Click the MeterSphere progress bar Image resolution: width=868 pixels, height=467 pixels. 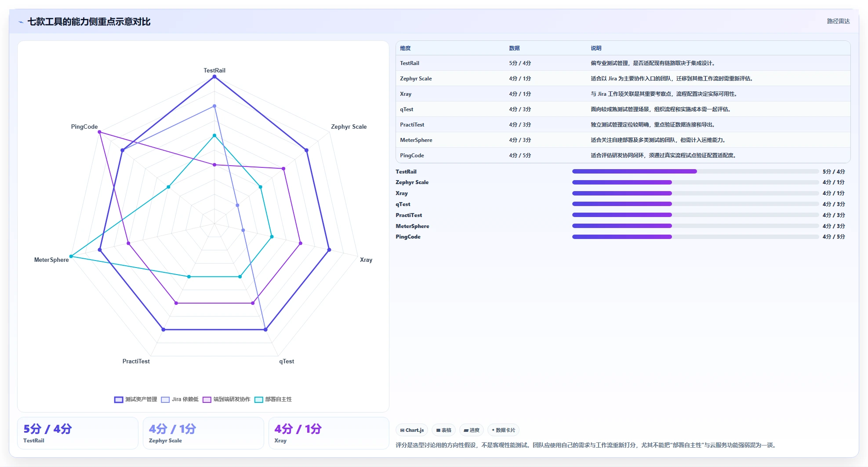click(695, 226)
